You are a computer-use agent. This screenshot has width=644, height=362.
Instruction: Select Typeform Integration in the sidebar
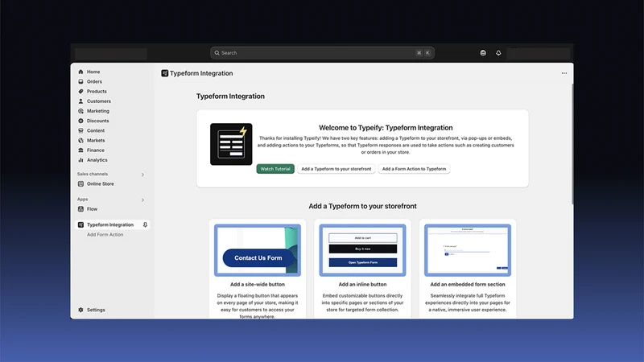[x=110, y=225]
